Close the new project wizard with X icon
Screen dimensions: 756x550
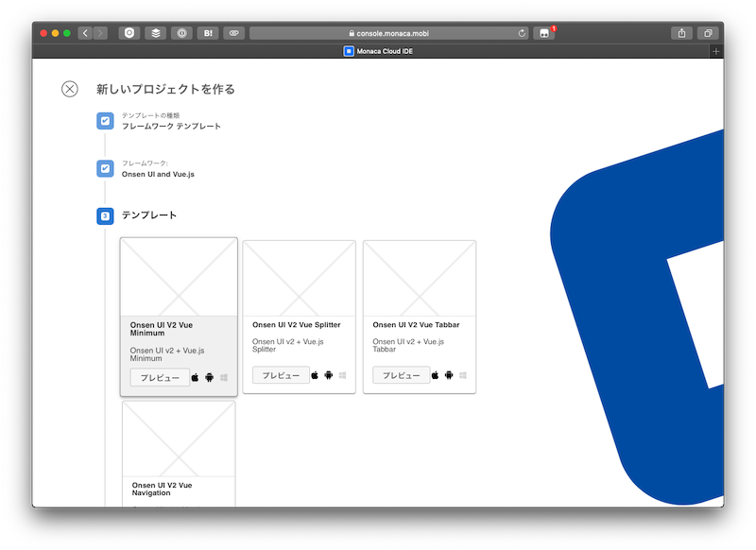click(70, 89)
